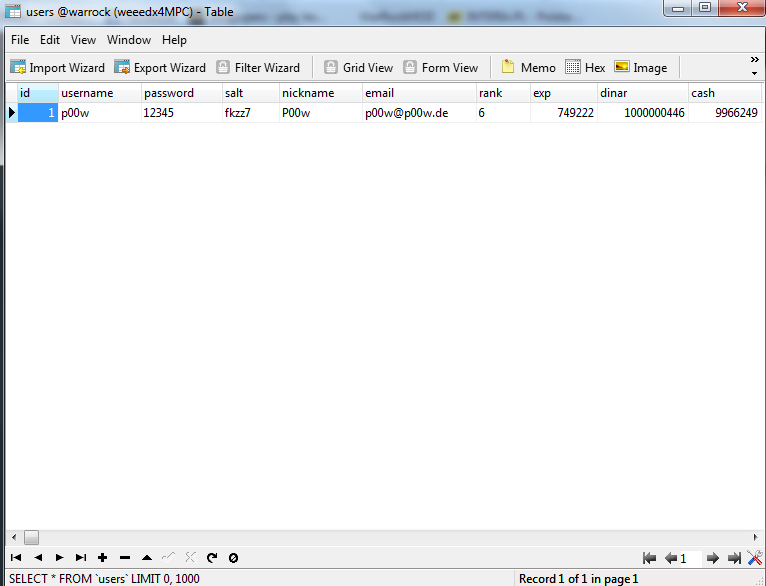766x586 pixels.
Task: Select the salt cell fkzz7
Action: (x=251, y=113)
